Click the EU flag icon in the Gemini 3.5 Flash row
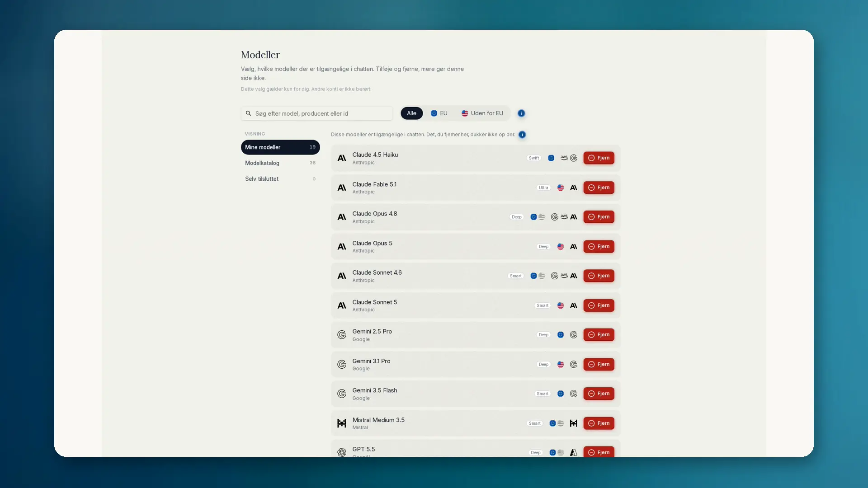This screenshot has width=868, height=488. coord(561,394)
